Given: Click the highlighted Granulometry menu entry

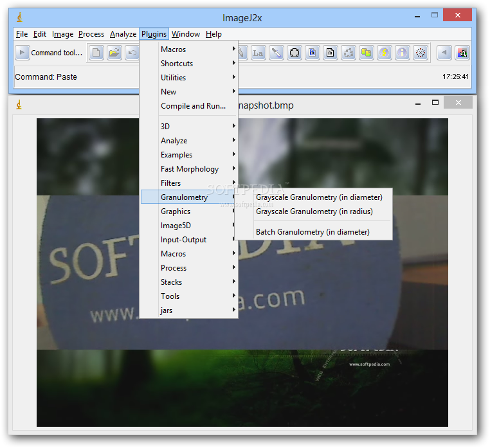Looking at the screenshot, I should click(188, 197).
